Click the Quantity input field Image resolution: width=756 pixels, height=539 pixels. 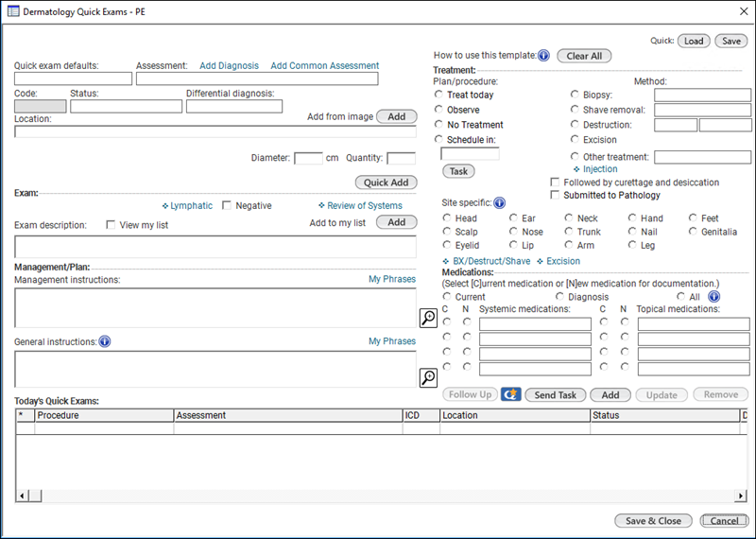point(401,158)
